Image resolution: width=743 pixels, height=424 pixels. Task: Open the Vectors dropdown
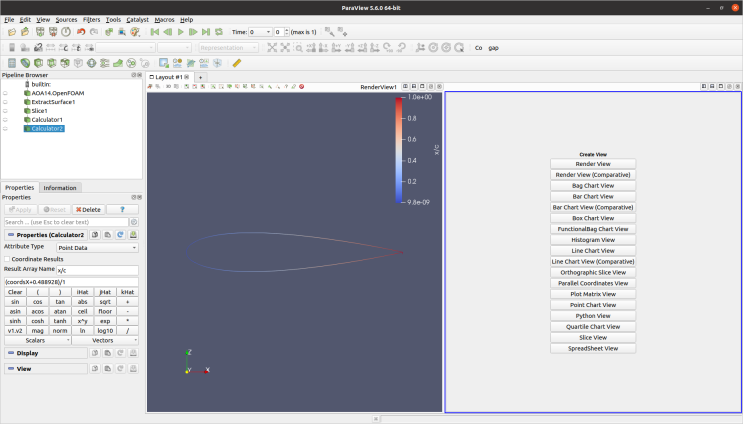pos(105,341)
